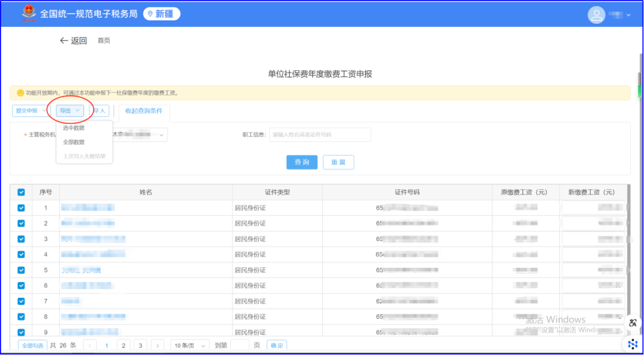Click the page vertical scrollbar
Viewport: 644px width, 355px height.
(x=639, y=85)
